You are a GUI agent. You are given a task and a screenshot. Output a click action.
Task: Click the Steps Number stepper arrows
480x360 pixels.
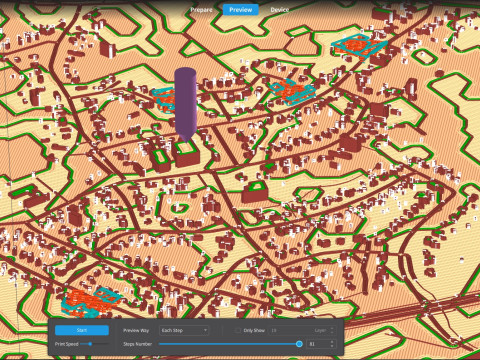coord(332,344)
